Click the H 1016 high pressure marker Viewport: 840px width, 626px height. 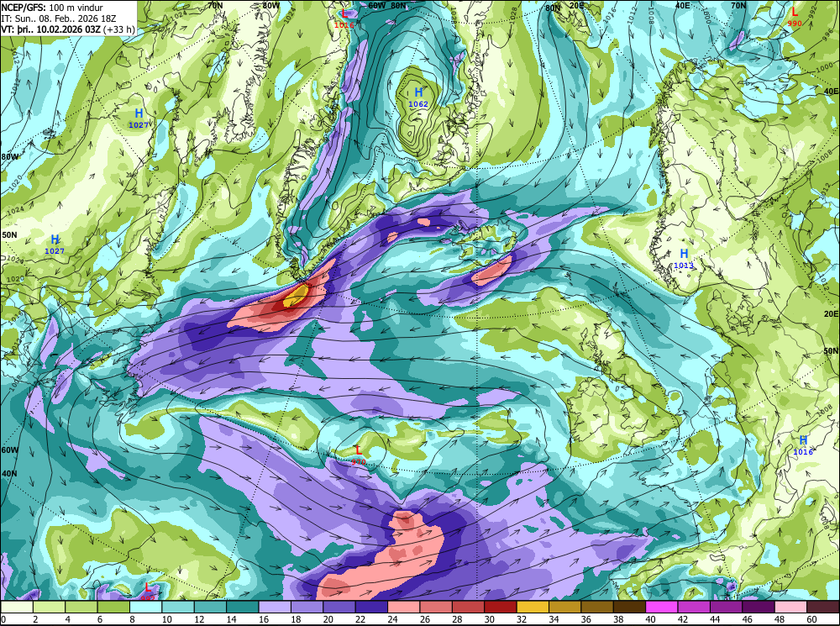tap(803, 445)
